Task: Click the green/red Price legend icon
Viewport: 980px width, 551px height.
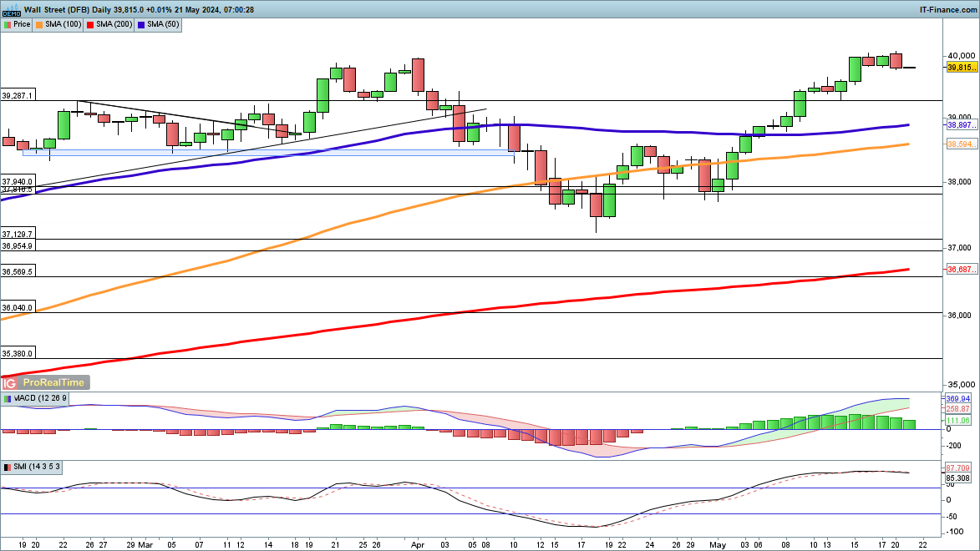Action: point(8,24)
